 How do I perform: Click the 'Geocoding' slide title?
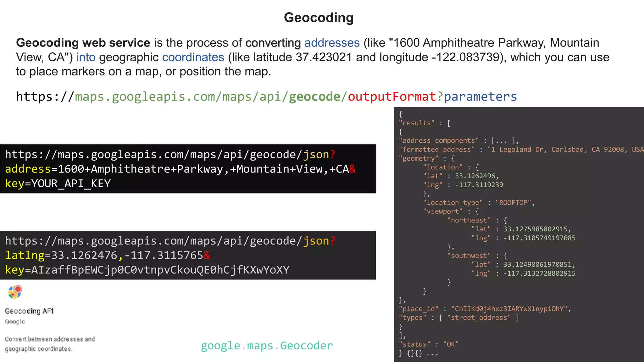point(319,18)
